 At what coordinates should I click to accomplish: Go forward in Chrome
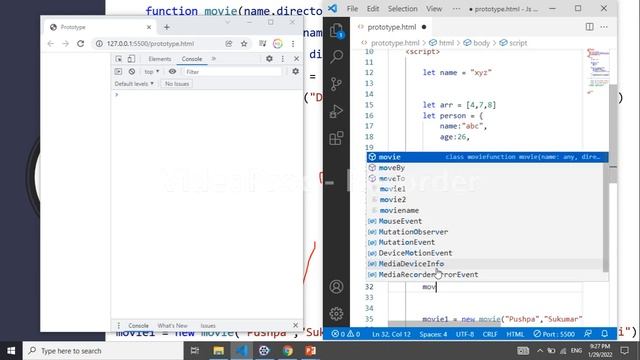pos(65,44)
